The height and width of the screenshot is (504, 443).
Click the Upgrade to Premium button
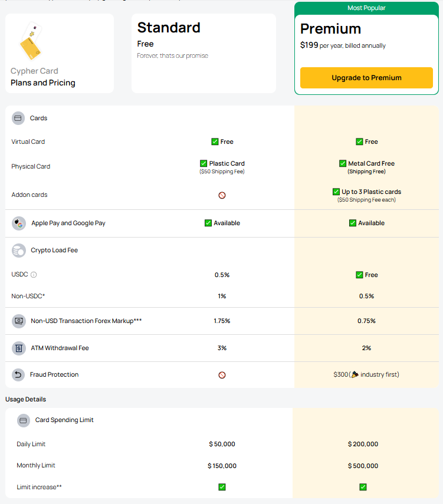coord(366,78)
